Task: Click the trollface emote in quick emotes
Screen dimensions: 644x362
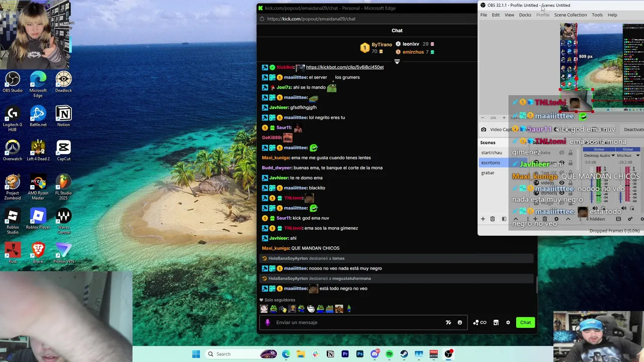Action: [x=311, y=309]
